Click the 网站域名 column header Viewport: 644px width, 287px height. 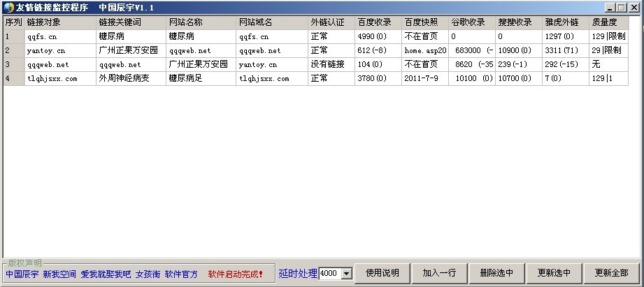point(272,22)
